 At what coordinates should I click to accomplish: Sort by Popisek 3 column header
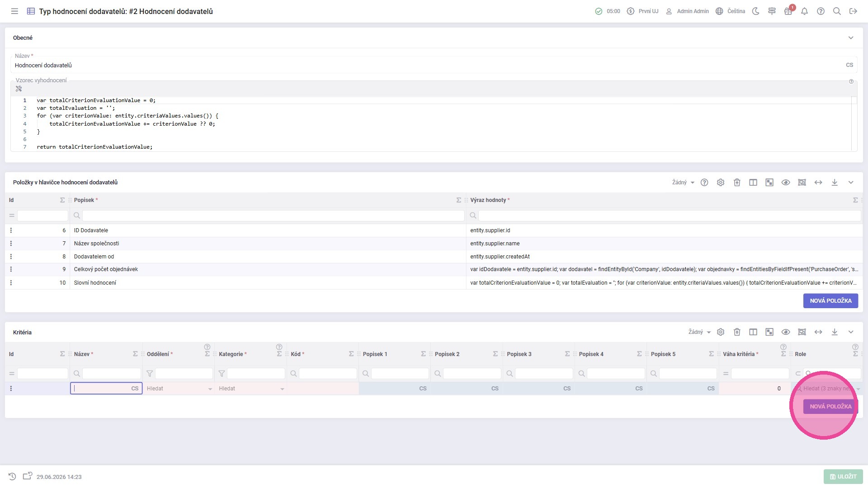pos(519,354)
